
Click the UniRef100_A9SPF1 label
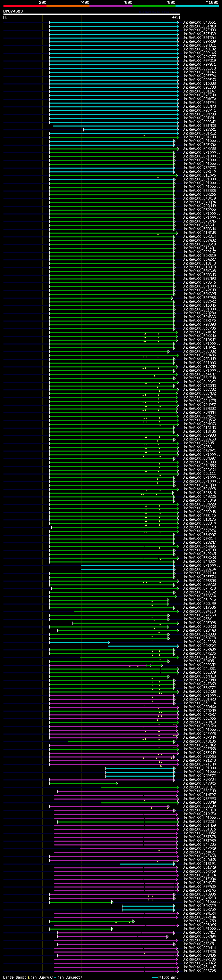tap(199, 110)
